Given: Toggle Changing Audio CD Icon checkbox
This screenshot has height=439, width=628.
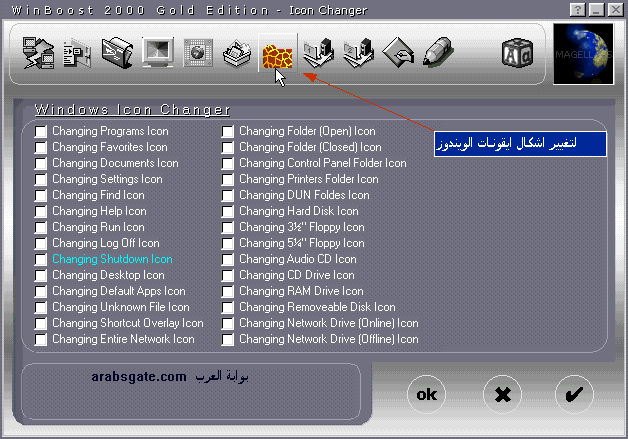Looking at the screenshot, I should 227,260.
